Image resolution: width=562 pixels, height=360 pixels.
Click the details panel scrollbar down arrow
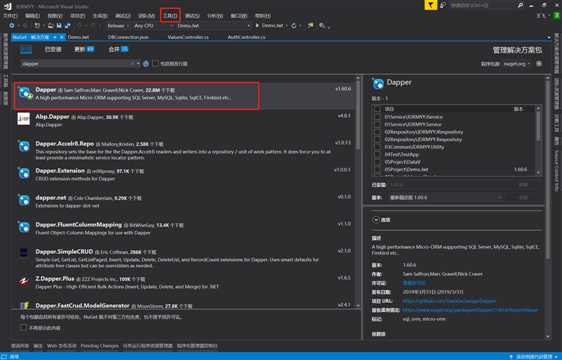pyautogui.click(x=547, y=336)
